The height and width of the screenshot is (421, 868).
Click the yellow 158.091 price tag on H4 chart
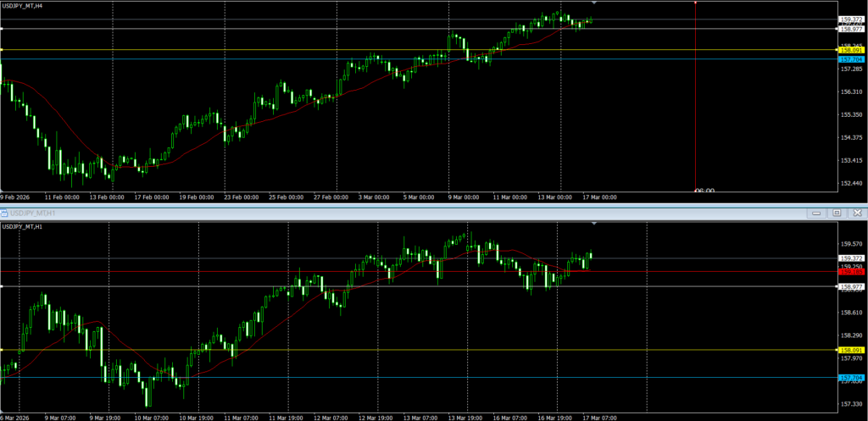(850, 51)
